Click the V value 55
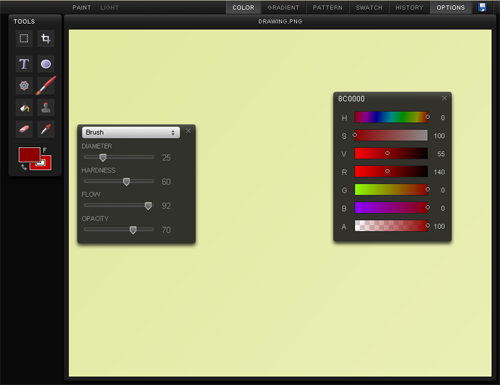This screenshot has height=385, width=500. coord(441,154)
